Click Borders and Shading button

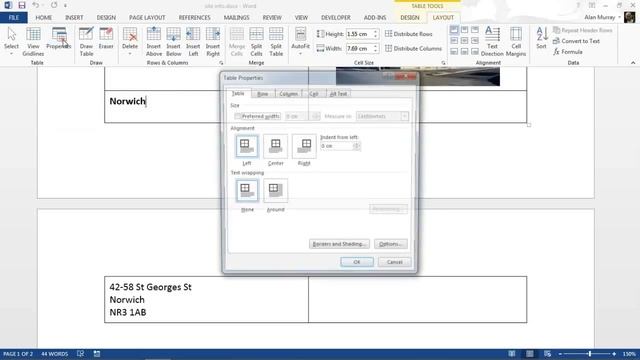click(x=339, y=244)
